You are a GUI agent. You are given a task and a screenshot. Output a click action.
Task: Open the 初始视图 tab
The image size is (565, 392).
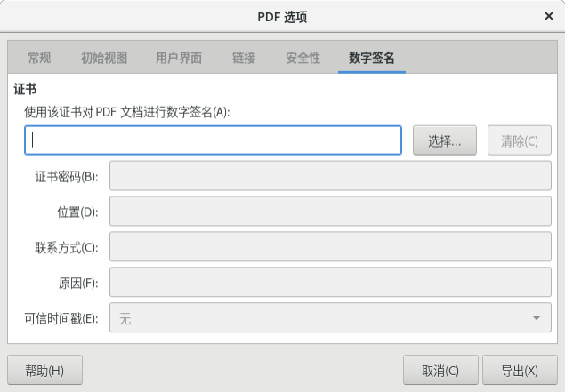tap(104, 58)
